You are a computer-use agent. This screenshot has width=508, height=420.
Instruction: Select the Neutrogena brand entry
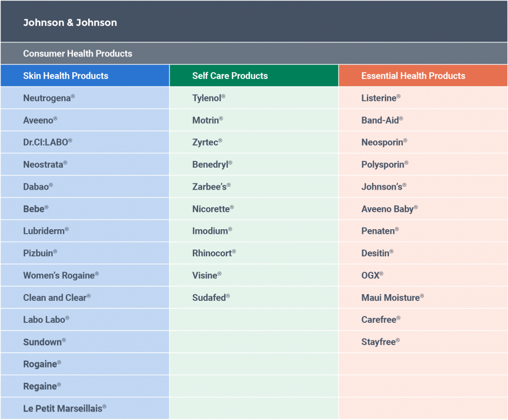(48, 98)
